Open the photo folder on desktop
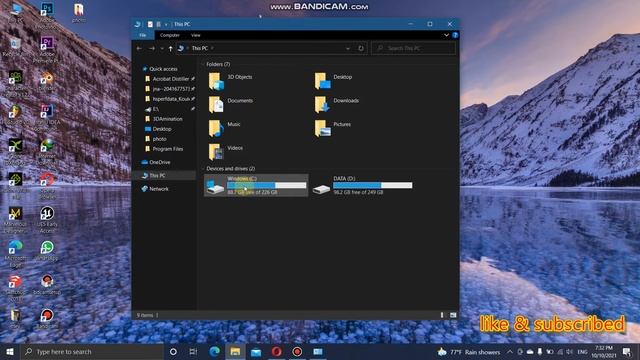 pyautogui.click(x=79, y=12)
